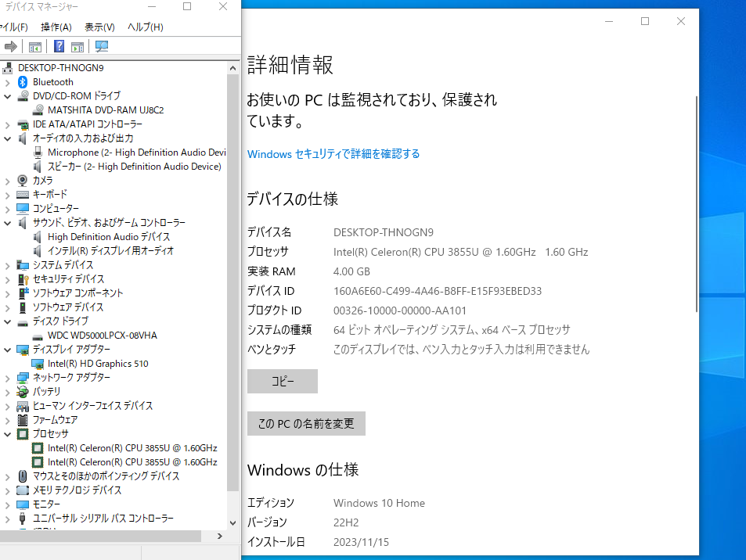Screen dimensions: 746x560
Task: Expand the IDE ATA/ATAPI コントローラー node
Action: tap(7, 125)
